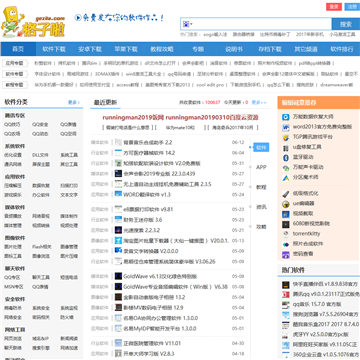
Task: Click the 万能数据恢复大师 icon
Action: [x=286, y=117]
